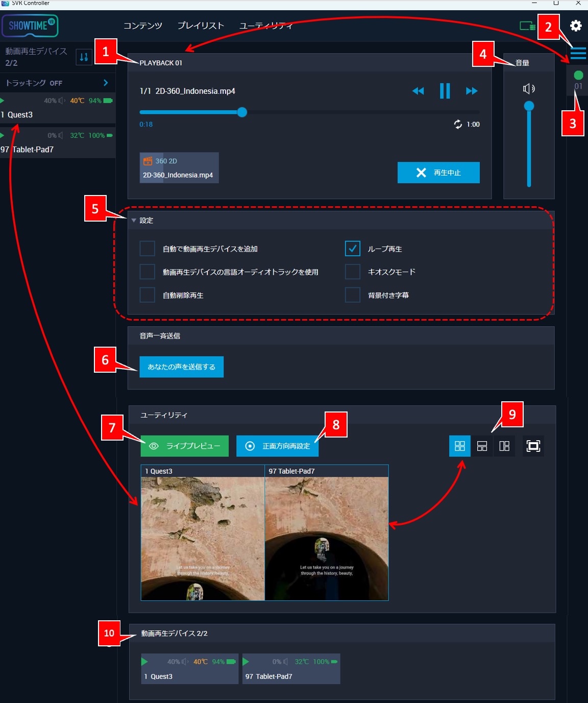Click the loop icon beside 1:00

click(458, 124)
